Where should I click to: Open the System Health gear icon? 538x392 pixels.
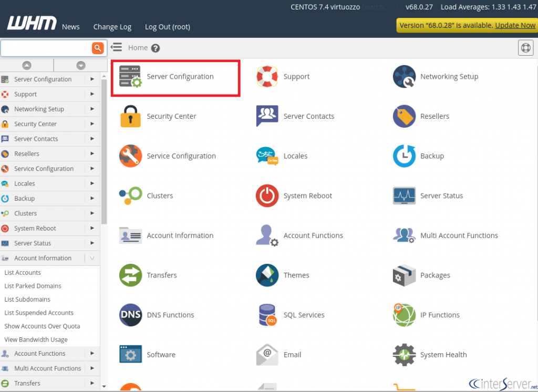click(x=404, y=355)
